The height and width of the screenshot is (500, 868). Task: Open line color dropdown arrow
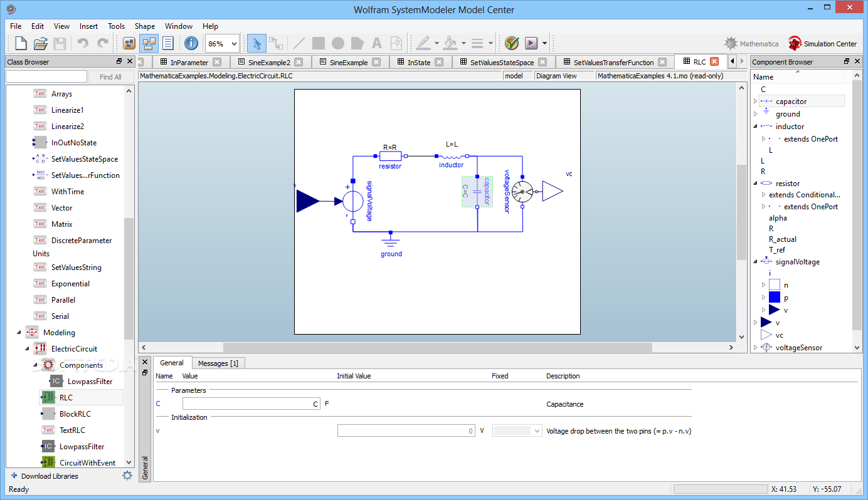[x=437, y=43]
